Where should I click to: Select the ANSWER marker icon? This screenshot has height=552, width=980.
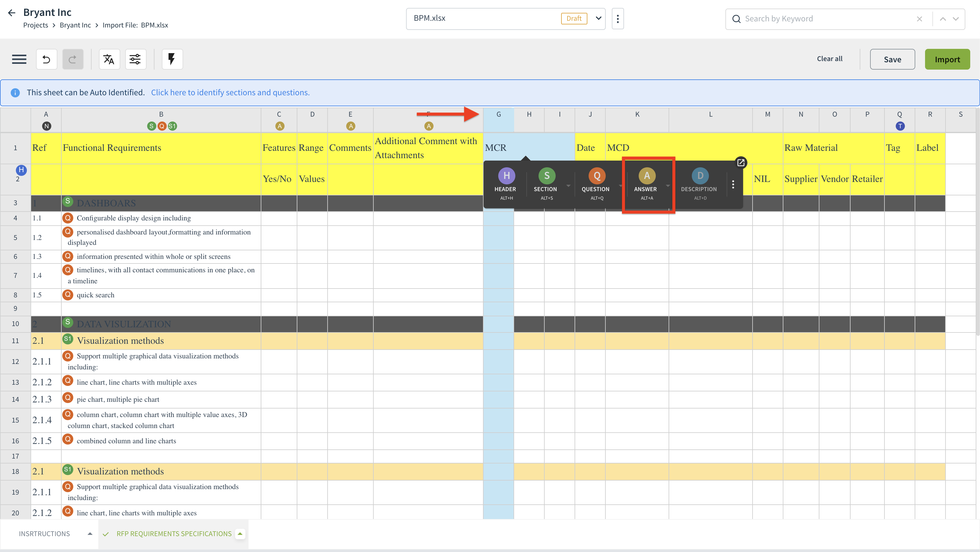[647, 176]
